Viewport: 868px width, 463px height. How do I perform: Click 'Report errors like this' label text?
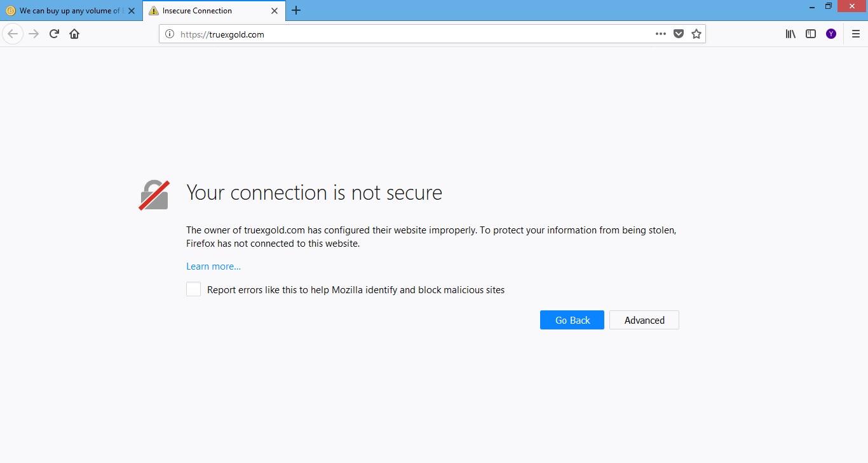[x=356, y=290]
